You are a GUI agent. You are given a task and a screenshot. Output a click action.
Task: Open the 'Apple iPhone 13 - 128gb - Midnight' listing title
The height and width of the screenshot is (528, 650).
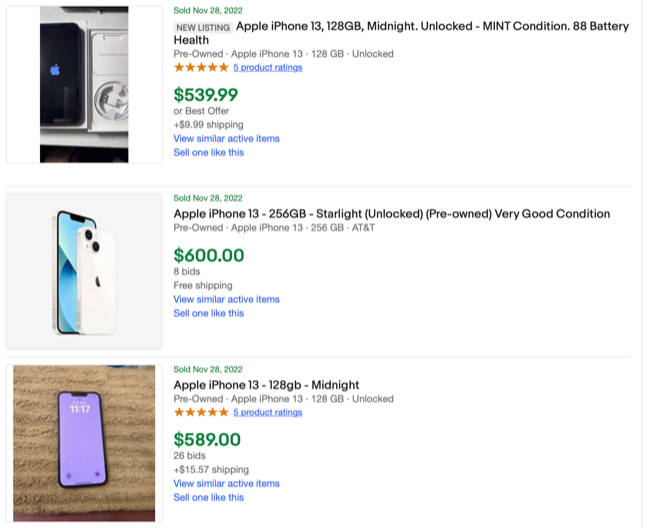point(266,385)
